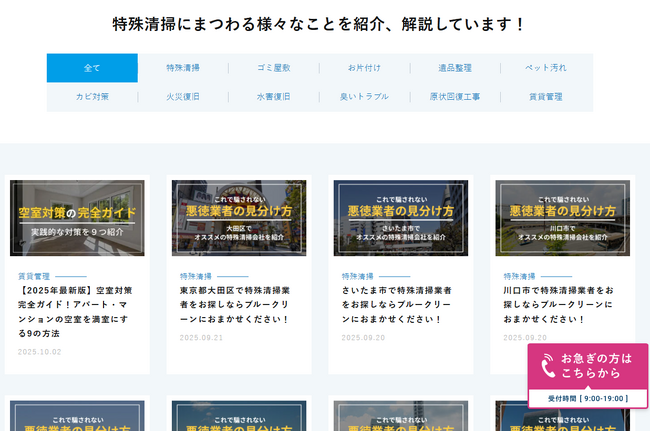Open the 川口市 悪徳業者の見分け方 thumbnail
650x432 pixels.
pyautogui.click(x=563, y=218)
